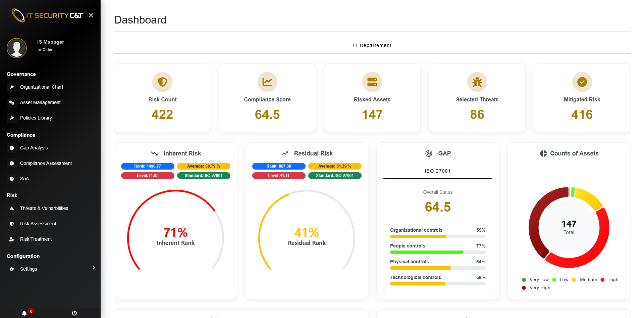Expand the Settings submenu chevron

94,268
